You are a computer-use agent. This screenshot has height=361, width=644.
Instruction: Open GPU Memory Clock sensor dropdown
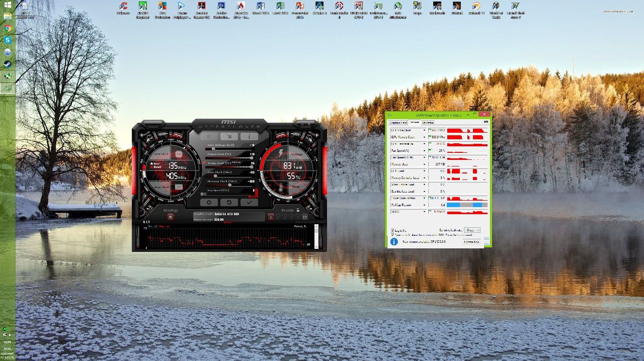click(x=424, y=137)
